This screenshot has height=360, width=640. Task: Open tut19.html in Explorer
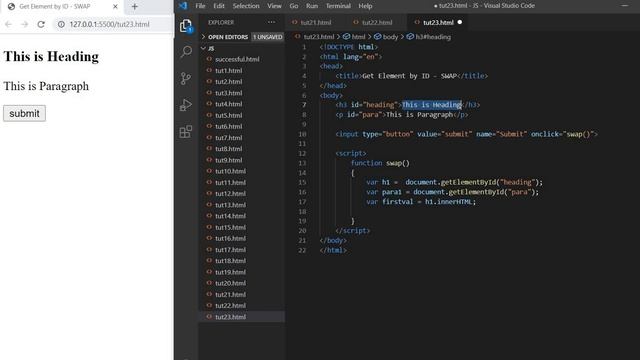coord(242,272)
